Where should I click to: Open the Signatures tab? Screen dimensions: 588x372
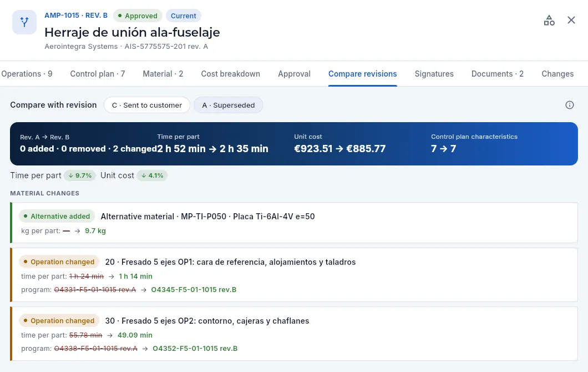pos(434,74)
